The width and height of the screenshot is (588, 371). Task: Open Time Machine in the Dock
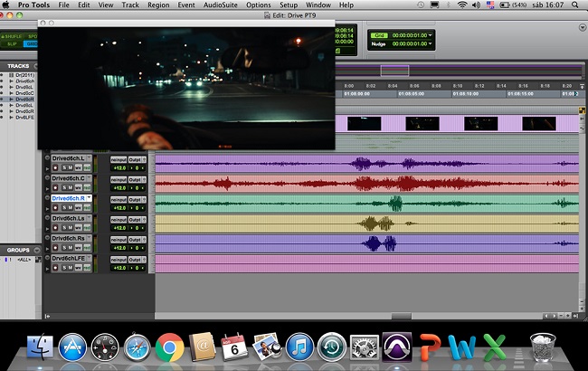(x=331, y=347)
